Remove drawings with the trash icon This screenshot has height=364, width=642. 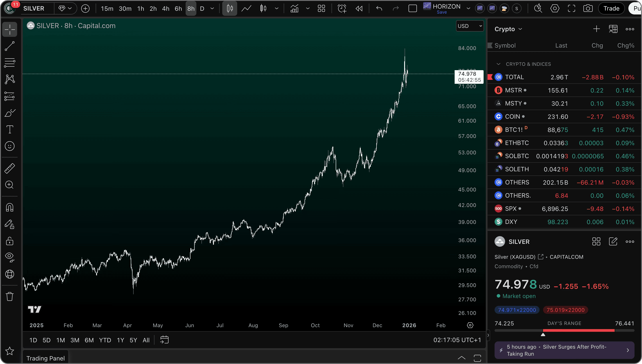[x=9, y=296]
